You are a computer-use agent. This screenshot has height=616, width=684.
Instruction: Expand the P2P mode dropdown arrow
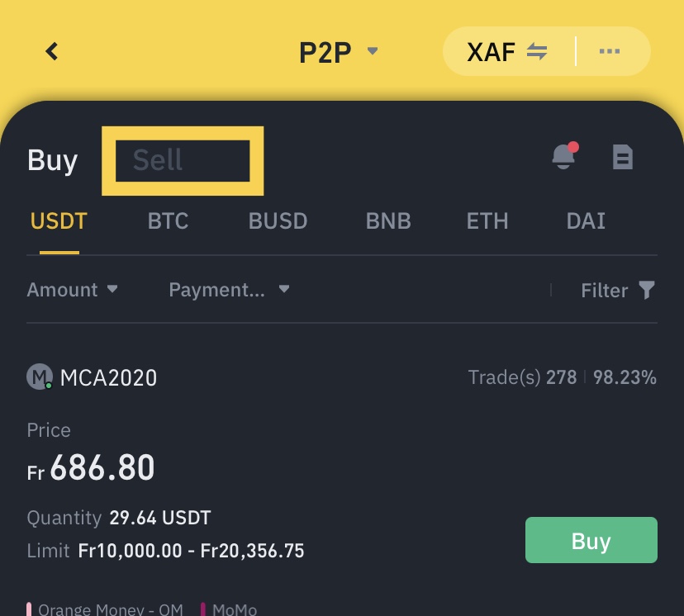tap(373, 51)
